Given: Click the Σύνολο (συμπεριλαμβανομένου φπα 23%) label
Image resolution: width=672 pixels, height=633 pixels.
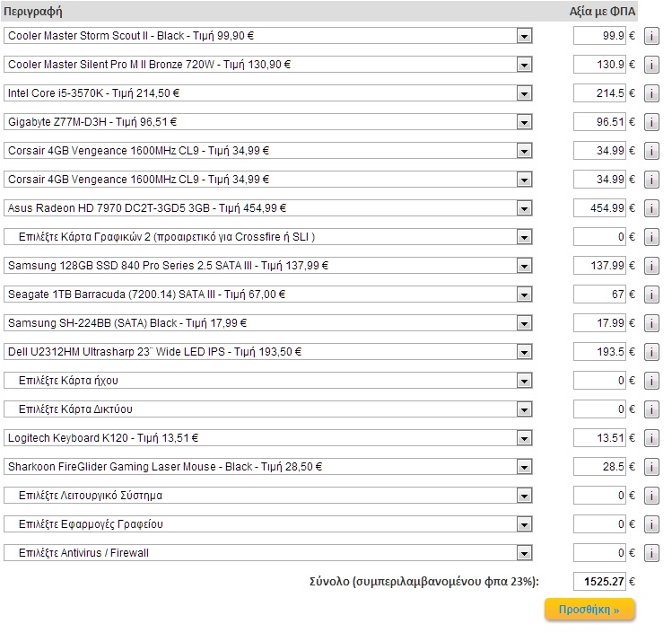Looking at the screenshot, I should click(x=423, y=582).
